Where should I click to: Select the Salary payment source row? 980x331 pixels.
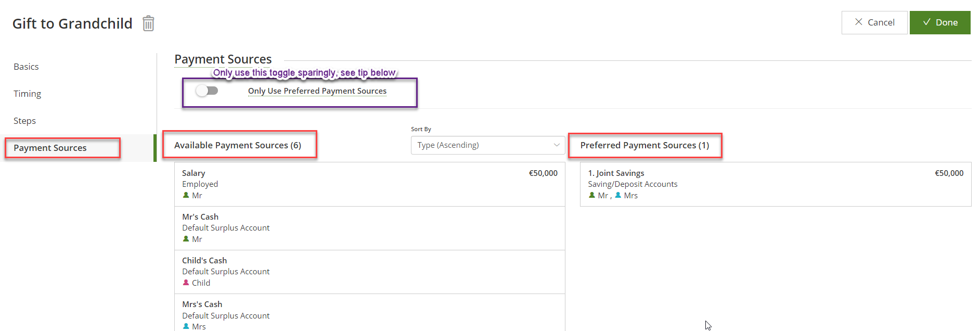pos(369,184)
